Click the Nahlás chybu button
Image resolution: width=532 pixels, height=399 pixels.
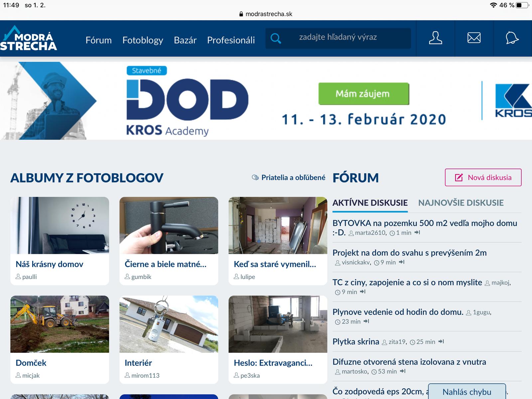(466, 392)
